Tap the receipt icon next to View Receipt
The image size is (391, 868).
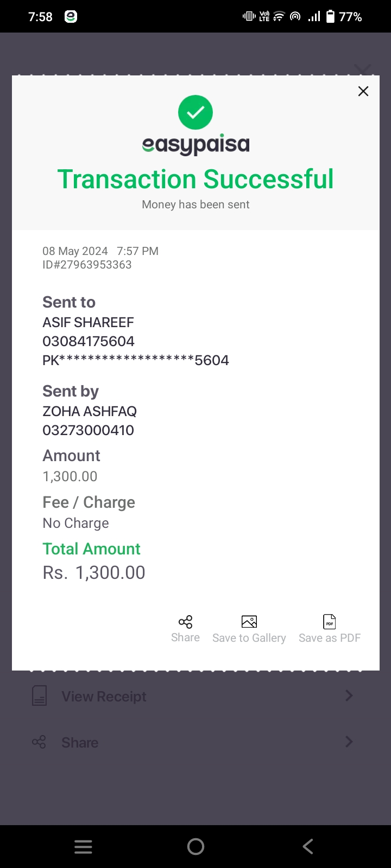39,695
